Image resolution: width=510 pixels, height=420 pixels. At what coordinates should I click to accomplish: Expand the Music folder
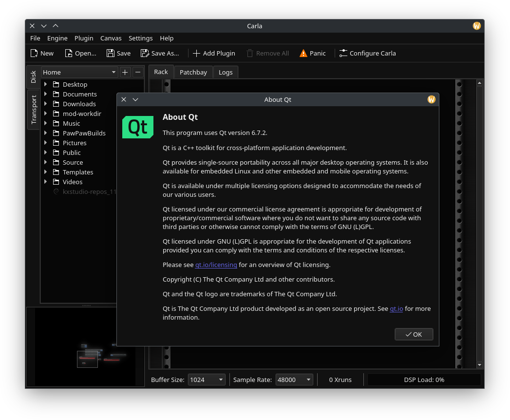[x=45, y=123]
